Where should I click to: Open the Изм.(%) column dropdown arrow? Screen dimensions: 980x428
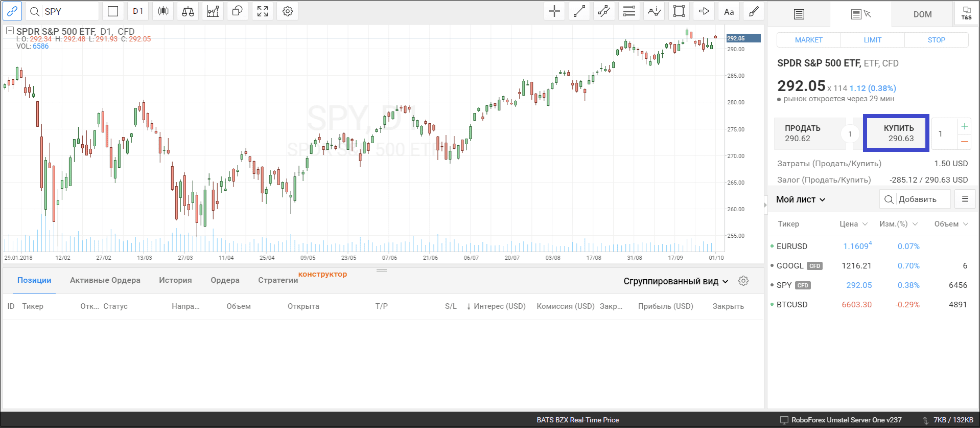pos(915,224)
